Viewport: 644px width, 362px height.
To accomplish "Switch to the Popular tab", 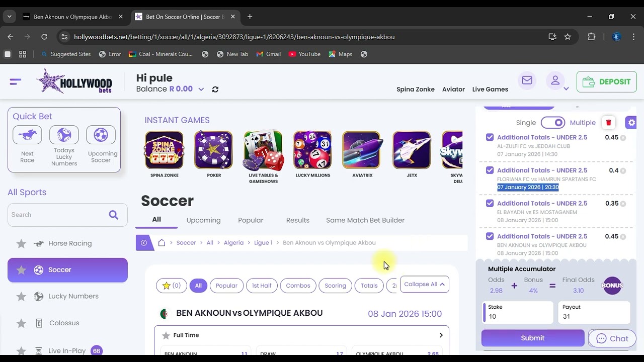I will coord(251,220).
